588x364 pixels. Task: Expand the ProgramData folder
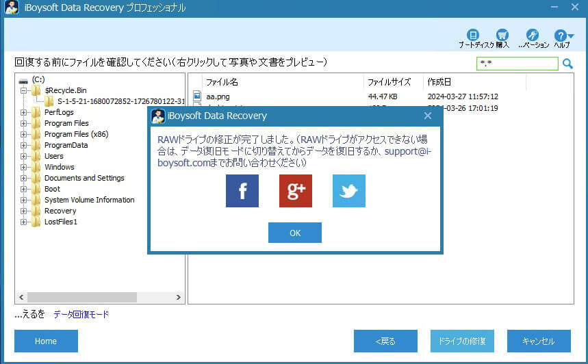coord(24,145)
